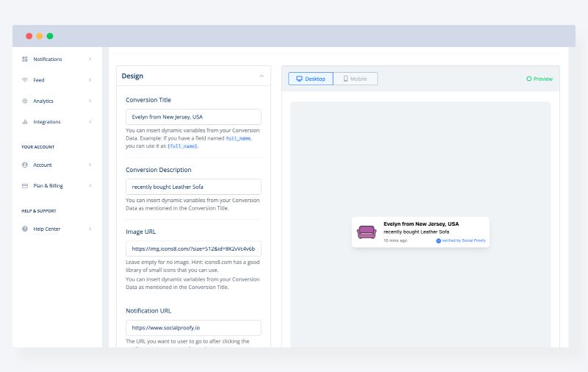588x372 pixels.
Task: Click the 'Conversion Description' field label
Action: tap(159, 170)
